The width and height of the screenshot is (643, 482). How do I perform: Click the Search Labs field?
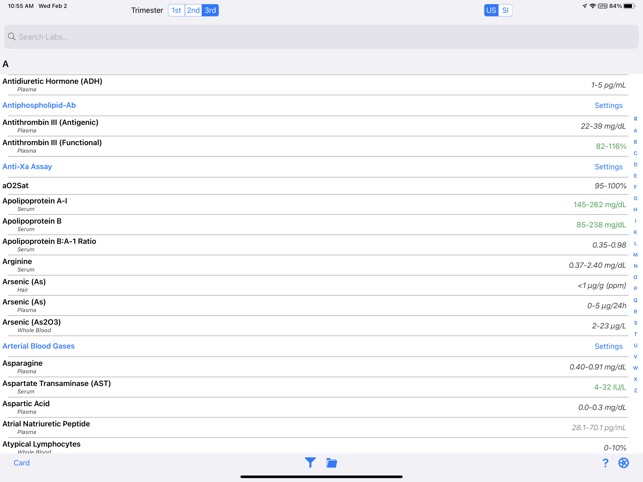[320, 37]
